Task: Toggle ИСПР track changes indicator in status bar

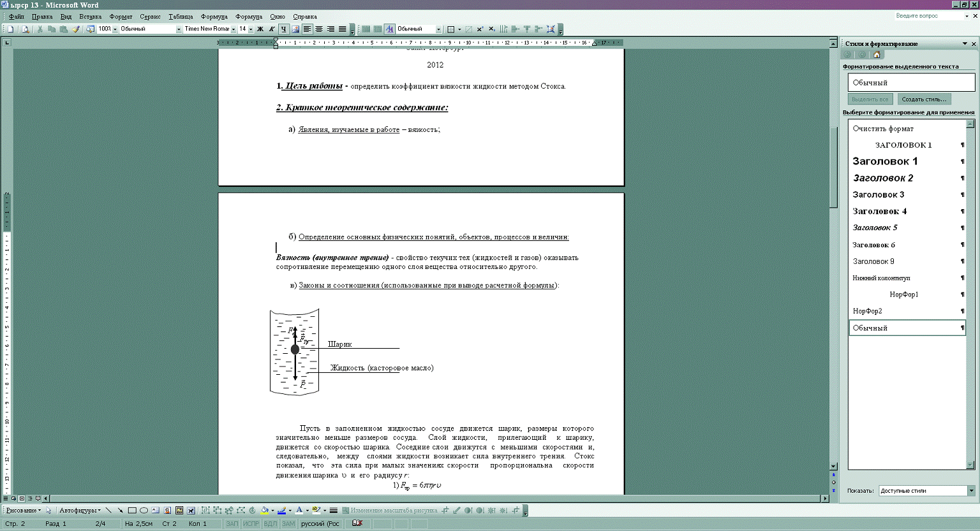Action: 251,524
